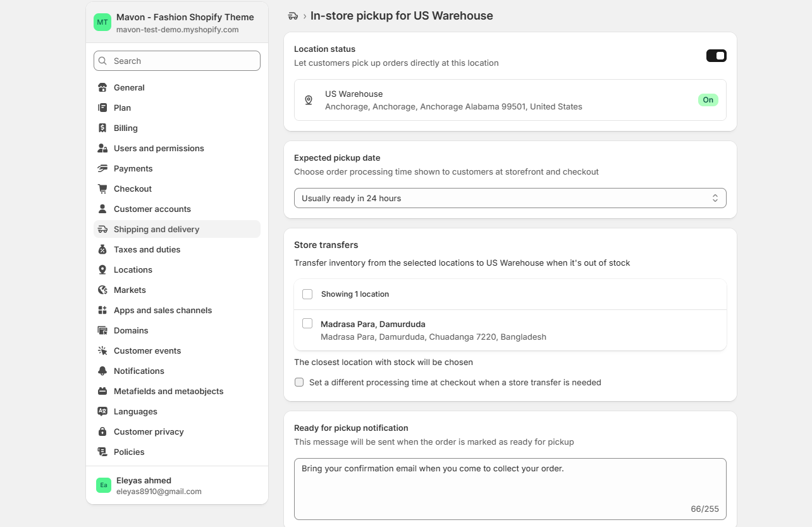Open the expected pickup date dropdown
This screenshot has width=812, height=527.
[510, 198]
